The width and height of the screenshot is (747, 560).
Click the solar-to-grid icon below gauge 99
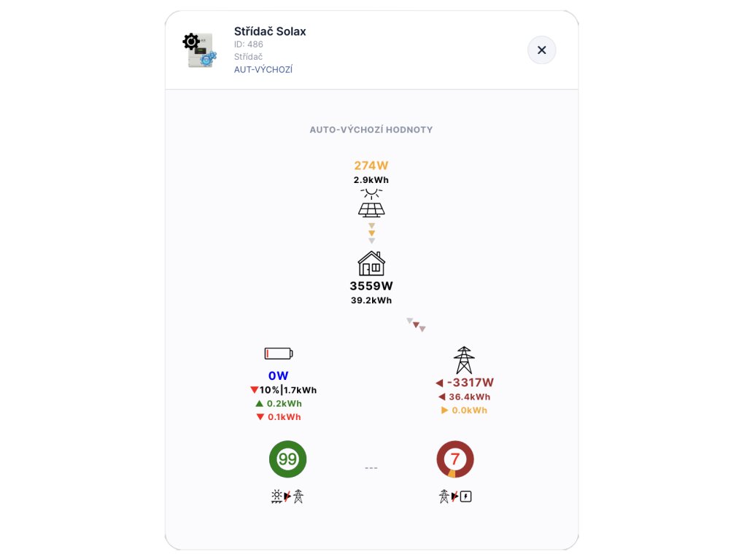tap(287, 497)
